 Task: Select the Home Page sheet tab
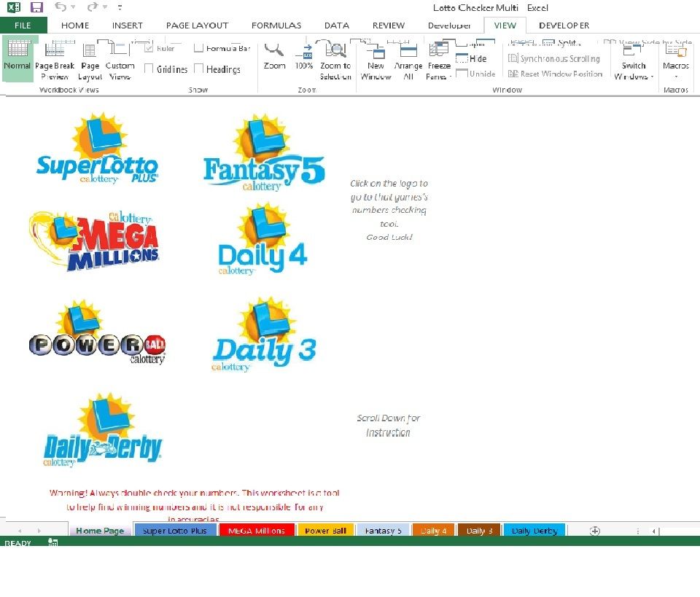[x=100, y=531]
